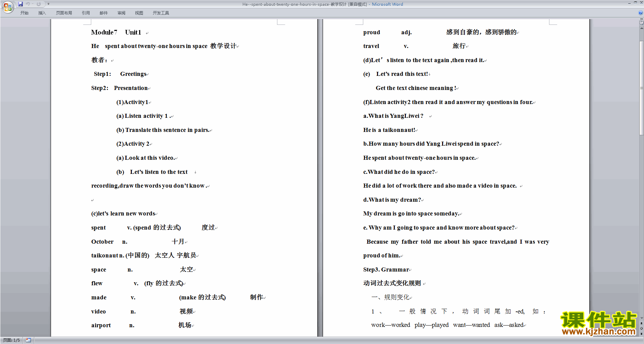Toggle the ruler icon above the scrollbar
This screenshot has width=644, height=344.
click(x=641, y=23)
